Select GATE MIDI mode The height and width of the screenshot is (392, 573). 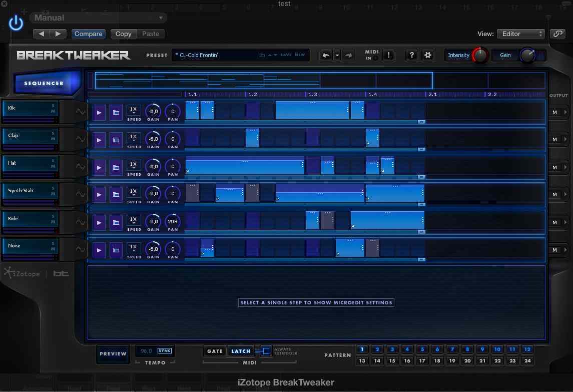pyautogui.click(x=215, y=351)
